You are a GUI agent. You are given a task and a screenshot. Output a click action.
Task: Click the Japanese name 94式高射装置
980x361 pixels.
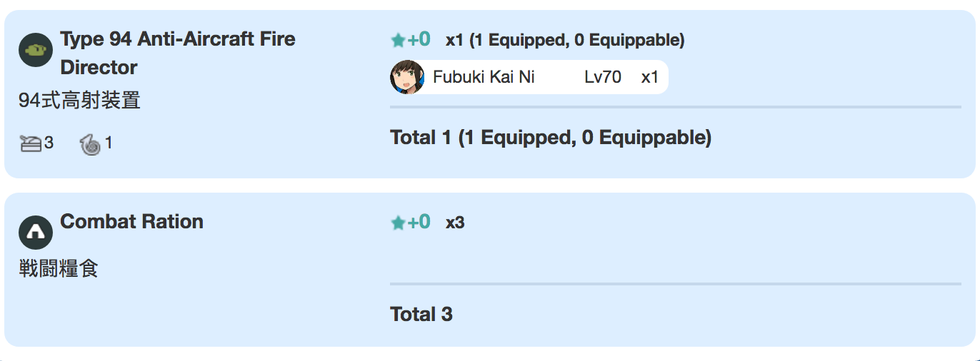click(x=79, y=101)
